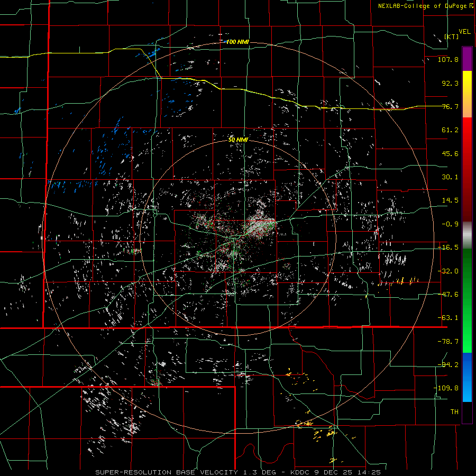This screenshot has height=476, width=476.
Task: Click the blue segment of color bar
Action: coord(467,377)
